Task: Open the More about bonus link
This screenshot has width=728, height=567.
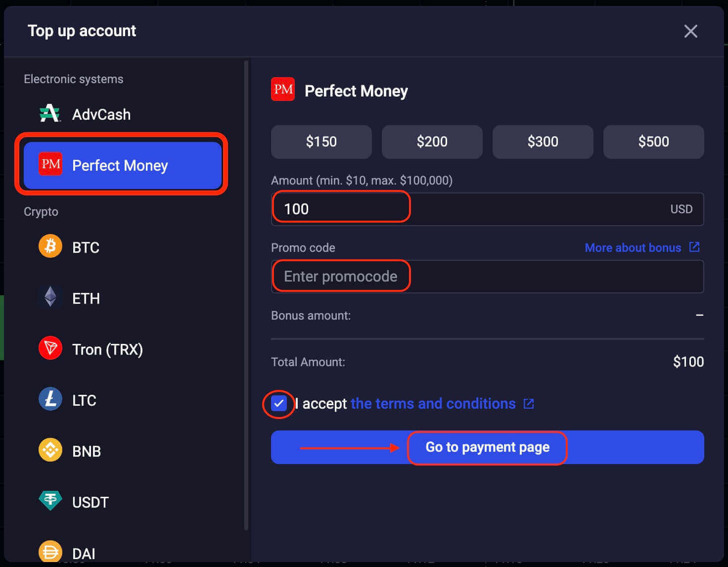Action: [633, 247]
